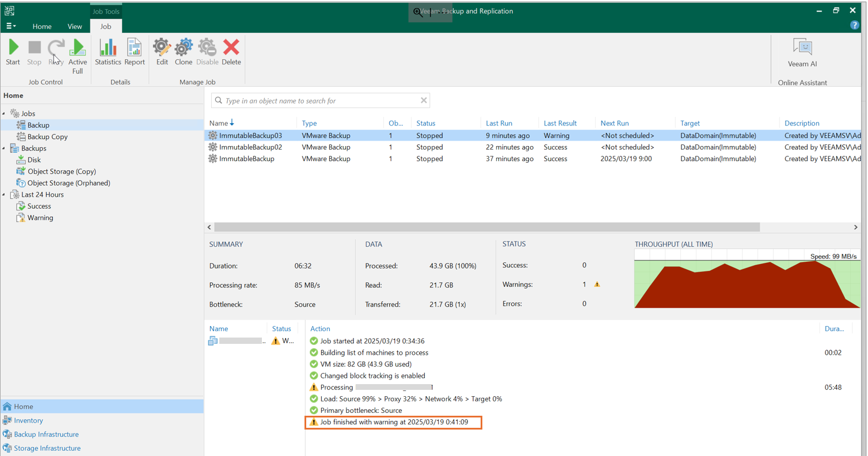Collapse the Jobs tree node
868x456 pixels.
(x=4, y=114)
